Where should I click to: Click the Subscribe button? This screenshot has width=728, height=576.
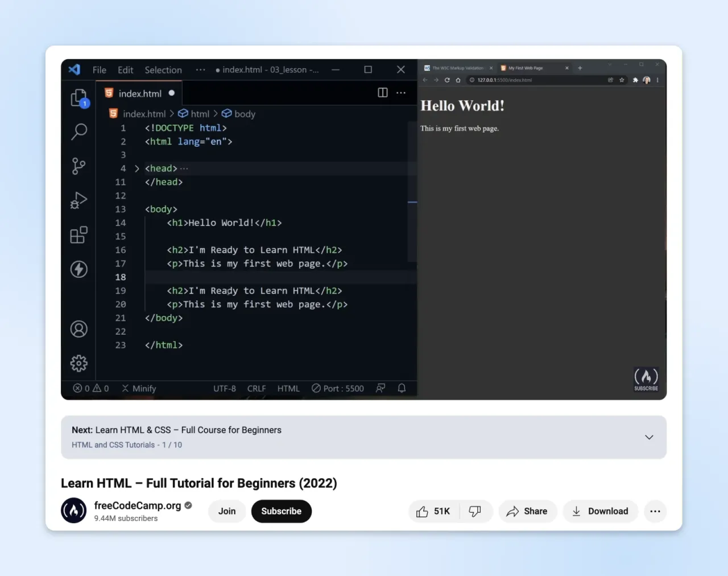282,511
